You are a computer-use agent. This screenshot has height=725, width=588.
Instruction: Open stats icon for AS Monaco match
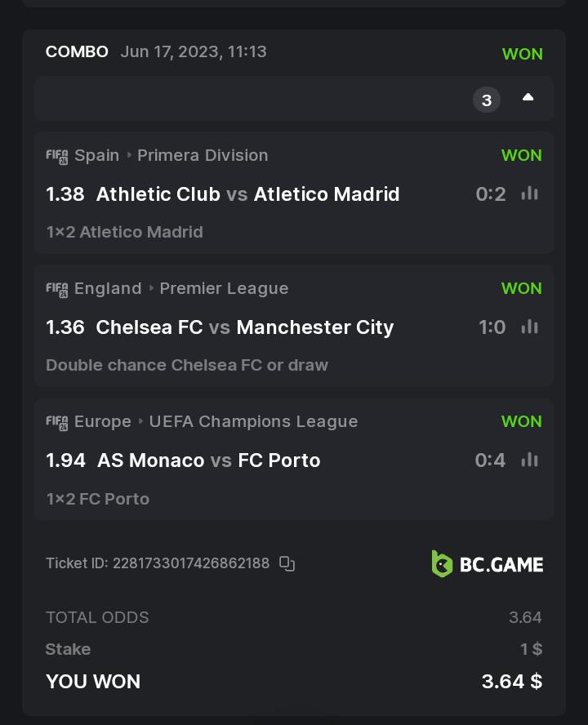(530, 460)
